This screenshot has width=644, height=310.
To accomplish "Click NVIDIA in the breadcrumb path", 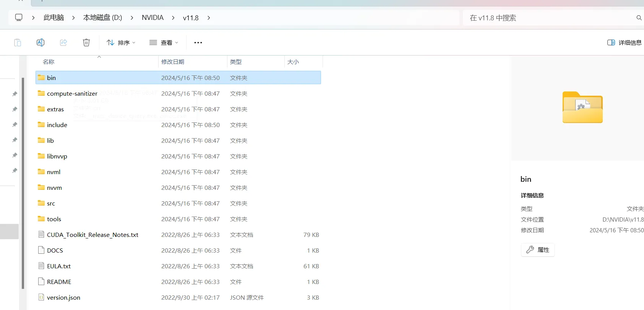I will 152,18.
